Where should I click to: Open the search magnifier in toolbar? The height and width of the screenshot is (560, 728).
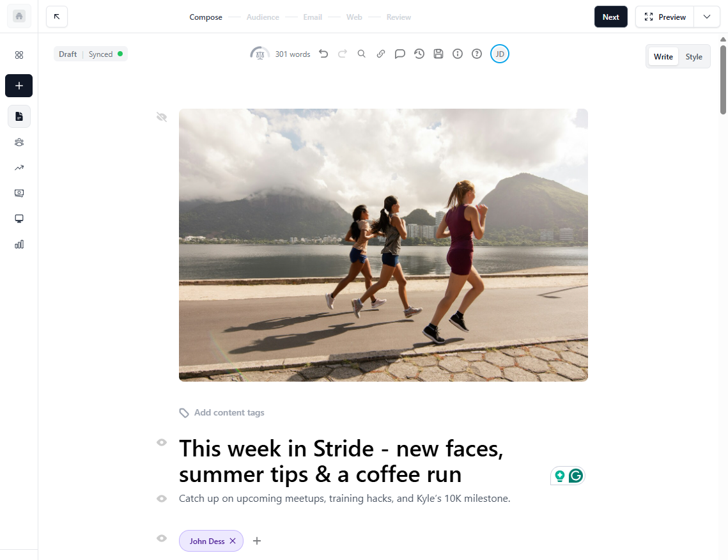pyautogui.click(x=361, y=54)
